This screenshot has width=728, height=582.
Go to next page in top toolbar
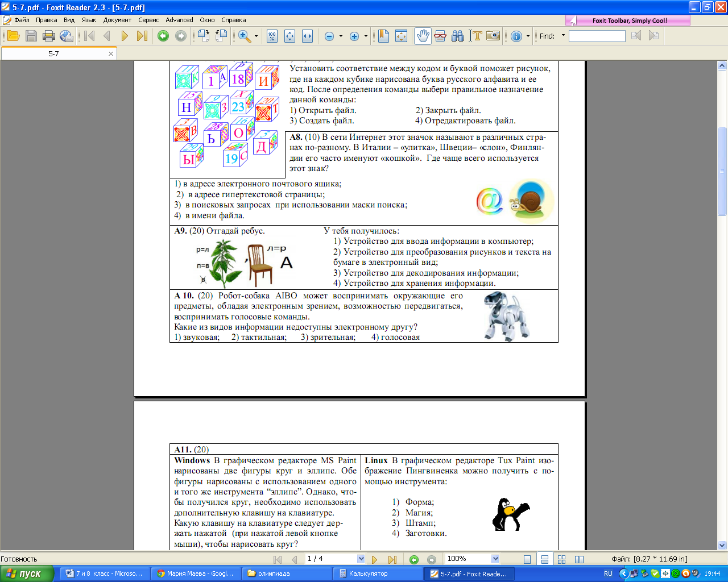(125, 36)
